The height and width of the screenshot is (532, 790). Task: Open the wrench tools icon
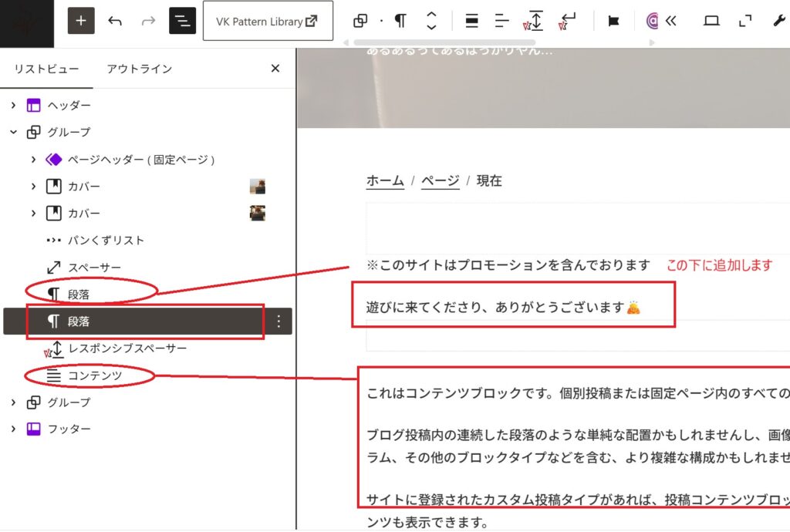[779, 21]
